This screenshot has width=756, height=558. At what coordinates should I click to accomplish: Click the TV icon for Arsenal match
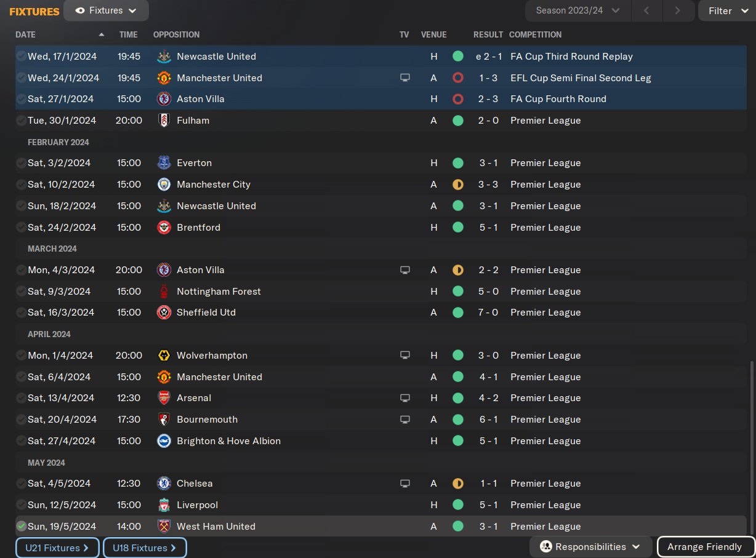coord(404,398)
